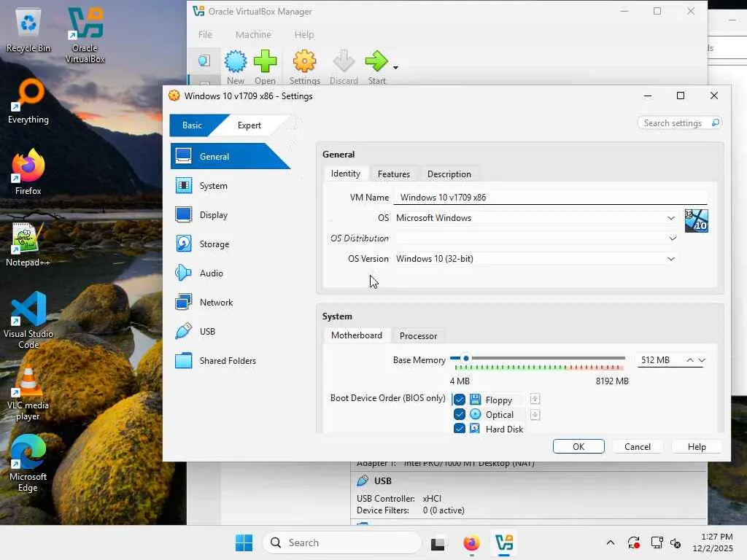Click the network icon in system tray
747x560 pixels.
point(657,542)
